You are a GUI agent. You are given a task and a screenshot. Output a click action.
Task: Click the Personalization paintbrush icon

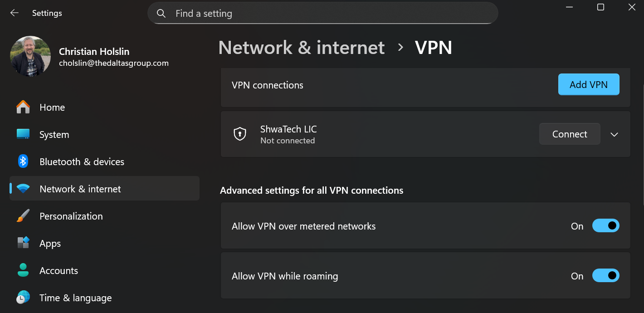point(23,216)
